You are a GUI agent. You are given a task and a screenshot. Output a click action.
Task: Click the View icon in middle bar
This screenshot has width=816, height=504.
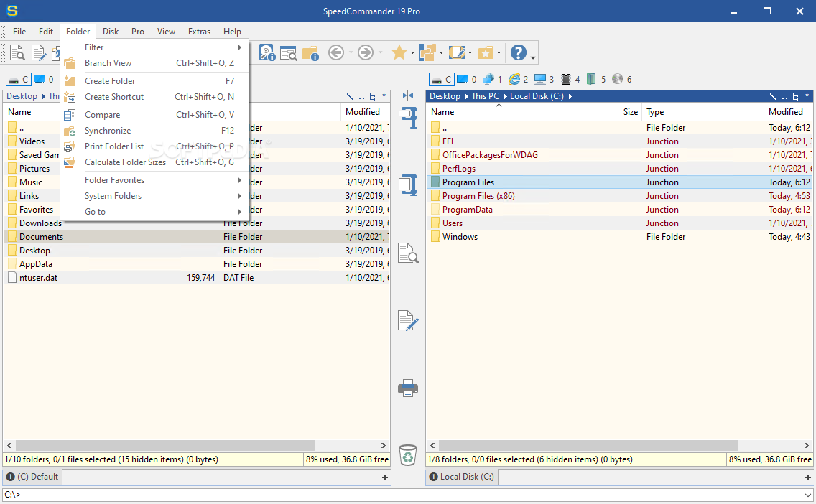pos(408,253)
